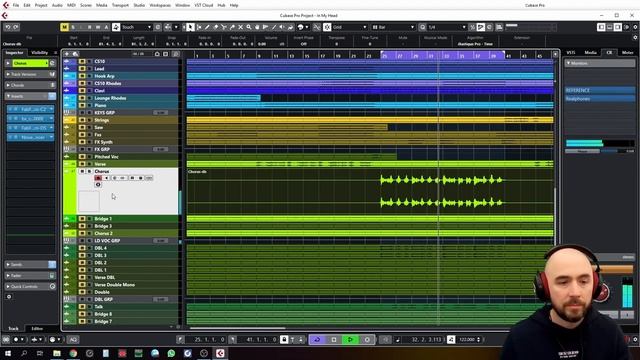This screenshot has height=360, width=640.
Task: Expand the Sends inspector section
Action: coord(30,264)
